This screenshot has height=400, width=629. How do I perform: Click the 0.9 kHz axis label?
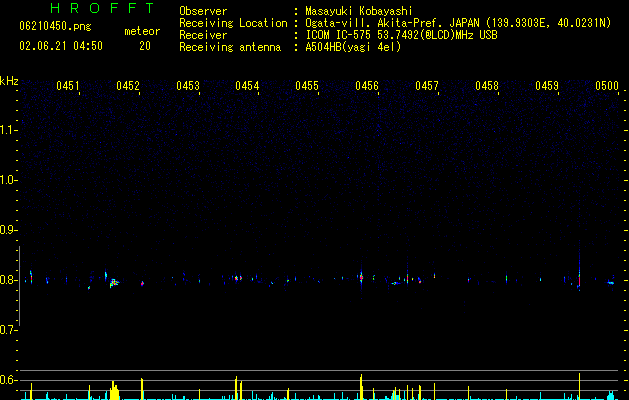9,230
